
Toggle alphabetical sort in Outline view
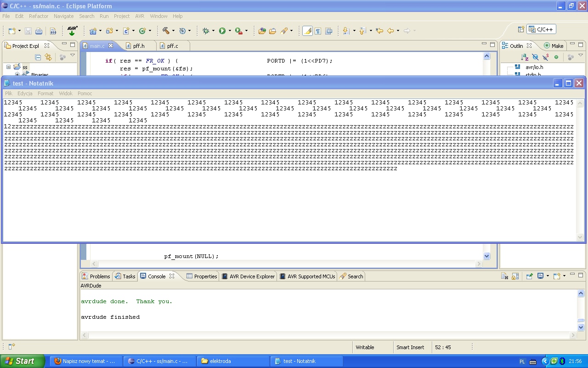coord(525,57)
